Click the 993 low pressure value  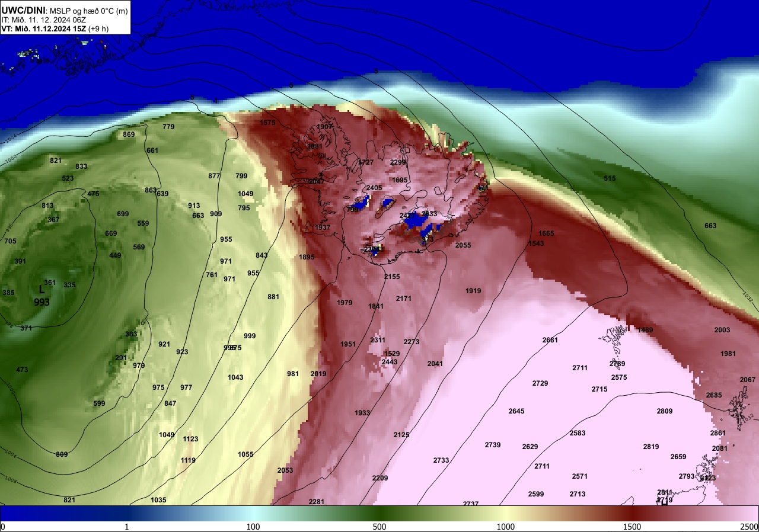click(42, 302)
